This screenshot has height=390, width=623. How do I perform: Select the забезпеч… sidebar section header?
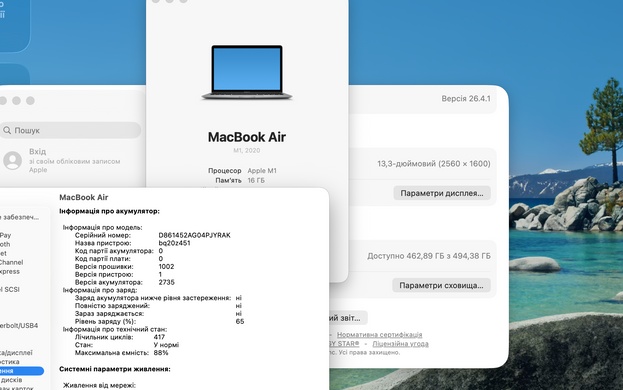(x=19, y=217)
